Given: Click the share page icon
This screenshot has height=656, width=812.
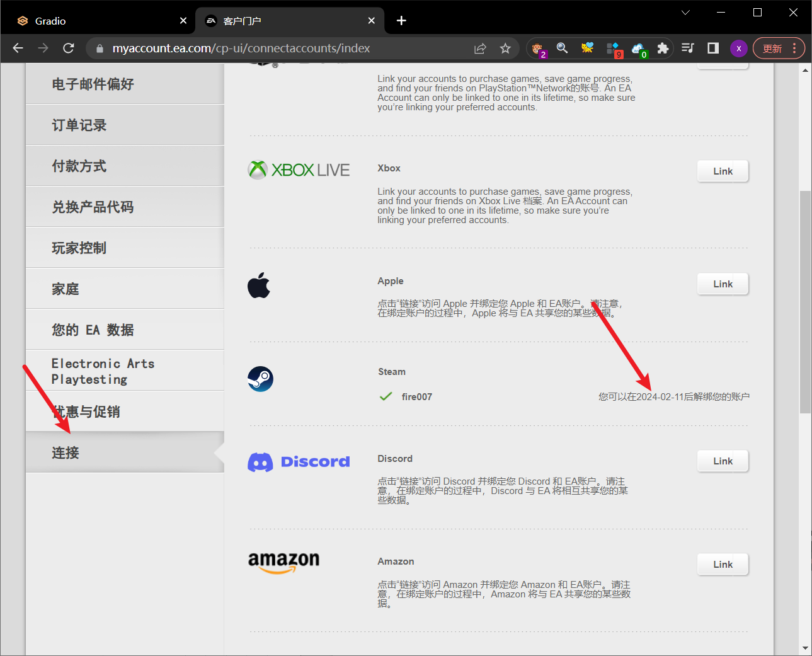Looking at the screenshot, I should pos(480,49).
